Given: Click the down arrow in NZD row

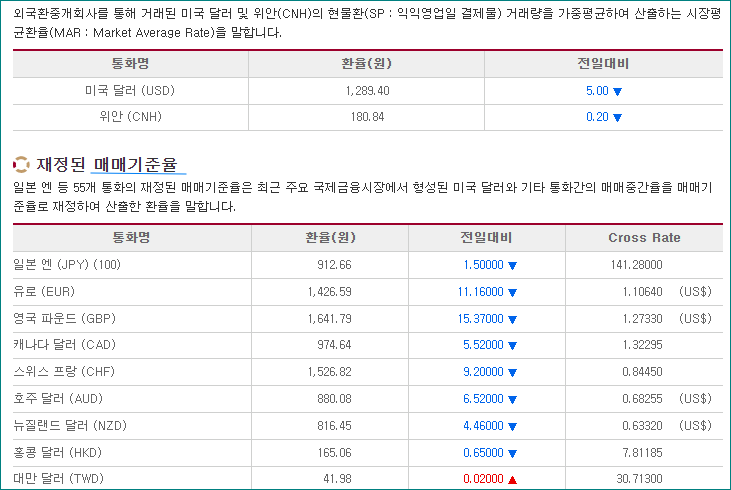Looking at the screenshot, I should [512, 427].
